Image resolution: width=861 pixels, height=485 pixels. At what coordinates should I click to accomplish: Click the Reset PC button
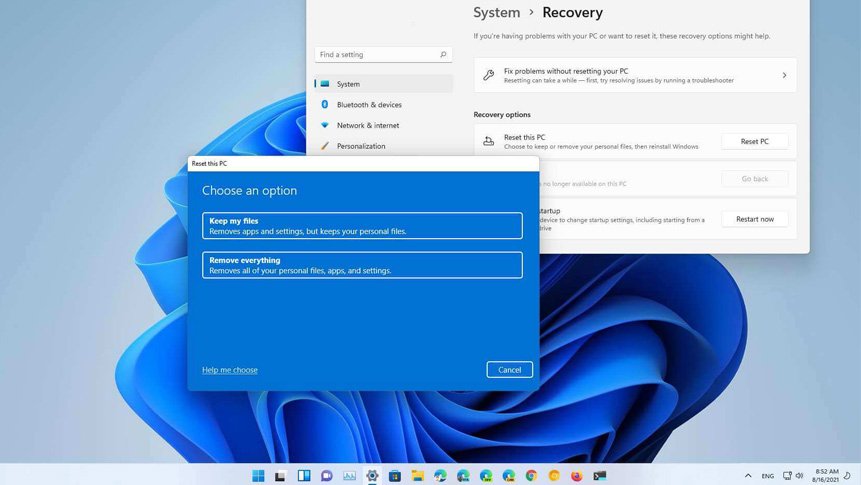tap(754, 142)
